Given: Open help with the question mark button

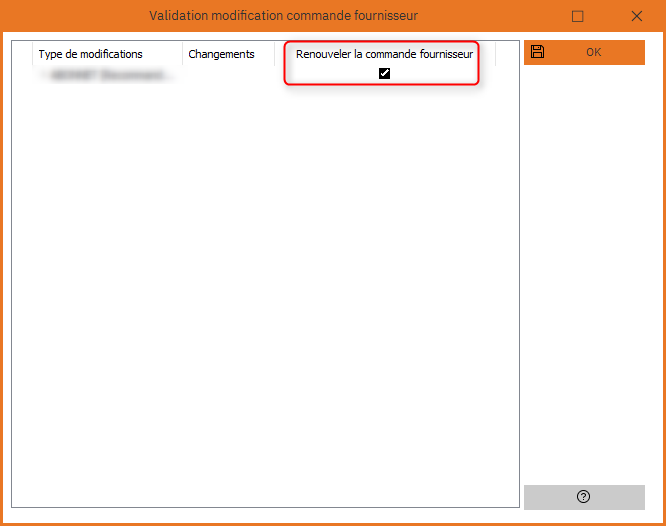Looking at the screenshot, I should [584, 497].
